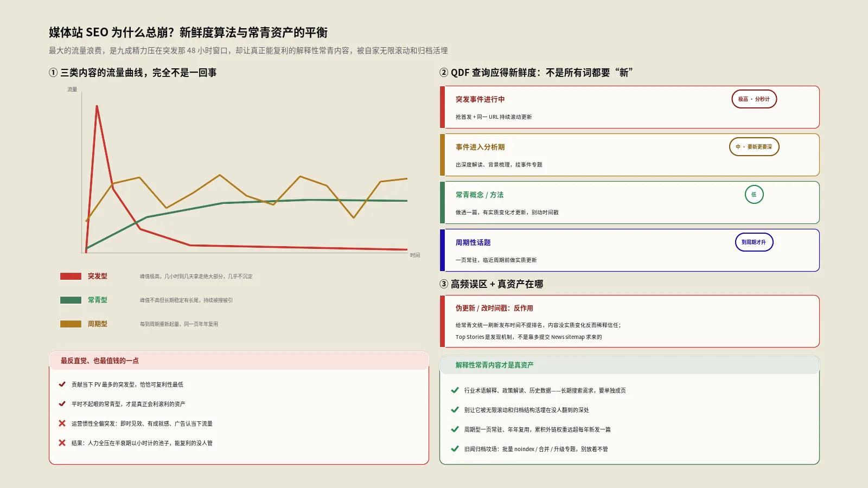Click the "流量" y-axis label
Image resolution: width=868 pixels, height=488 pixels.
tap(72, 89)
